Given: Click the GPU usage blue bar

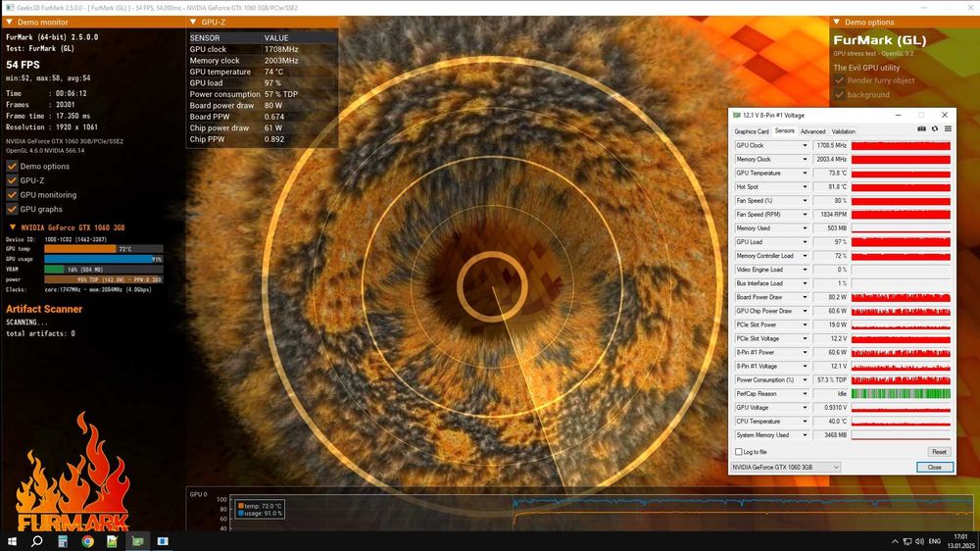Looking at the screenshot, I should pos(103,259).
